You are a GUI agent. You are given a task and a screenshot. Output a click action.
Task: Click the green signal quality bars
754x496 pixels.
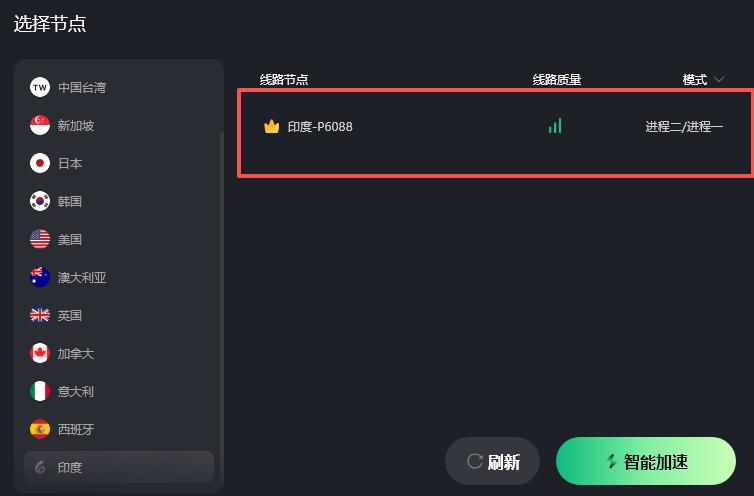point(555,126)
